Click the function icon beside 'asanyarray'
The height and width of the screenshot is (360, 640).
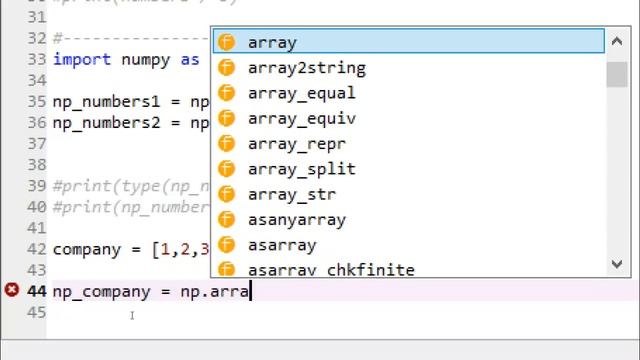pos(227,219)
